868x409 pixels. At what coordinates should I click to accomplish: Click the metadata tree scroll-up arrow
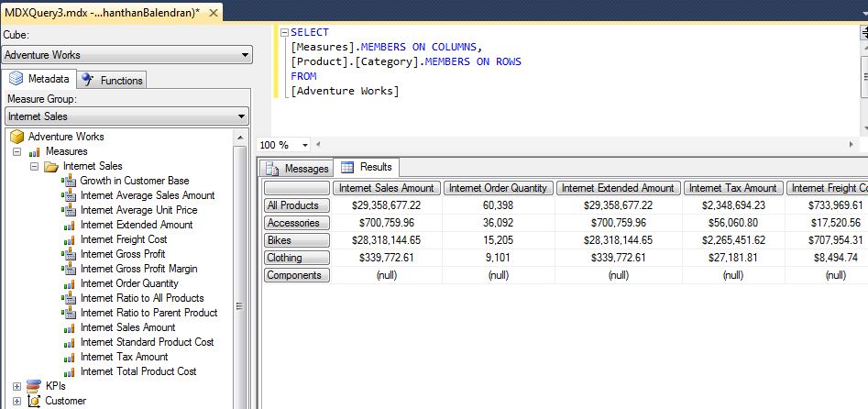240,138
